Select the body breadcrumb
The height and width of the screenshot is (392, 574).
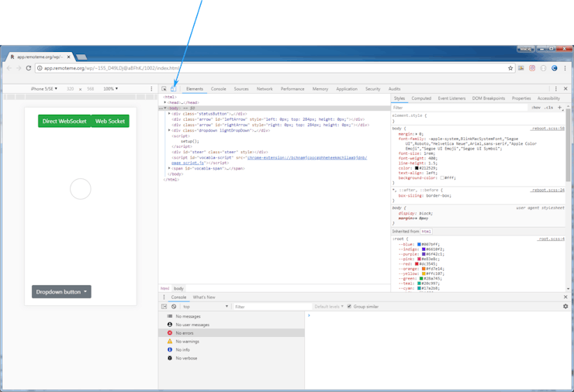[178, 288]
